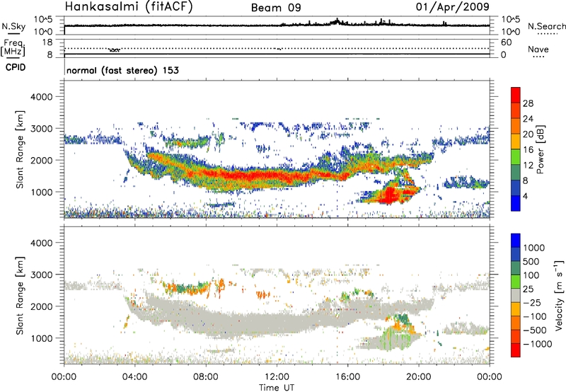Click the 'Beam 09' label

(276, 8)
